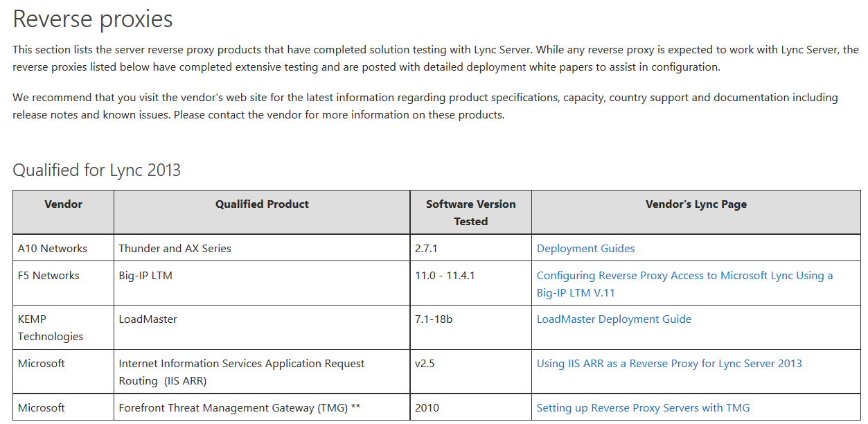
Task: Click the Big-IP LTM product cell
Action: tap(262, 284)
